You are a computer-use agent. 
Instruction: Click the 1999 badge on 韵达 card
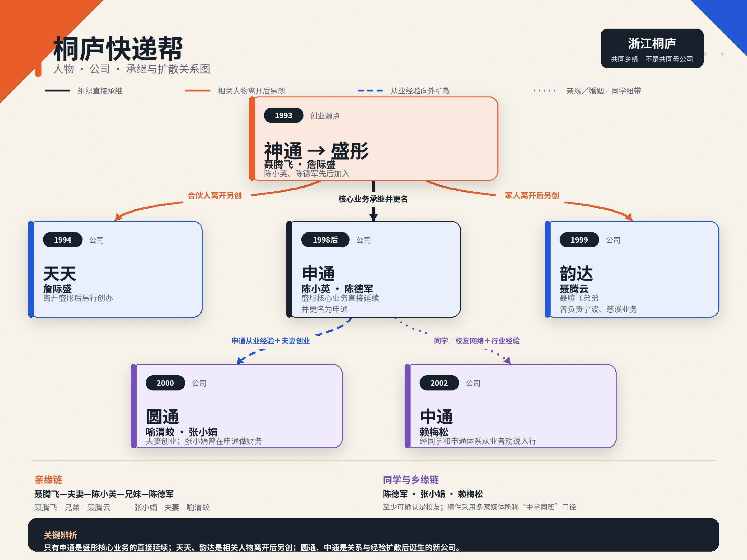579,240
